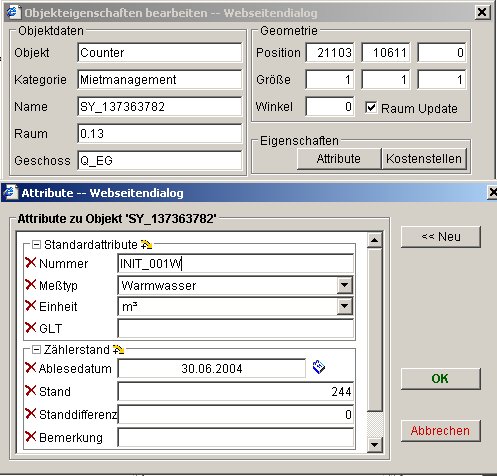The image size is (497, 476).
Task: Click edit icon beside Zählerstand heading
Action: point(118,350)
